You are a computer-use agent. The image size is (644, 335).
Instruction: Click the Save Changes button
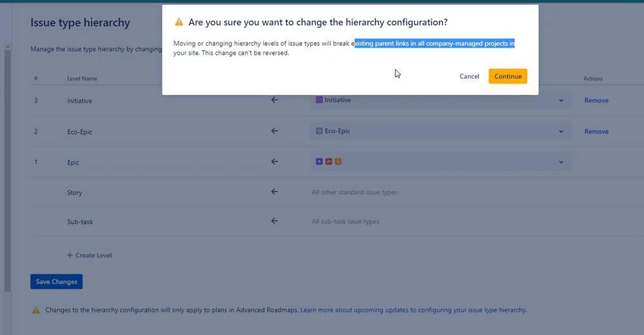pos(56,281)
